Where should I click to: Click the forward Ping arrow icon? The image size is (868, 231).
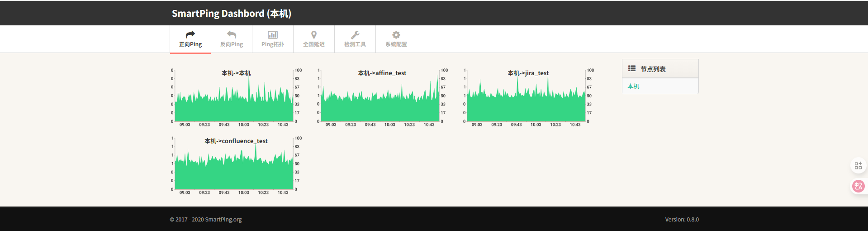pos(190,34)
